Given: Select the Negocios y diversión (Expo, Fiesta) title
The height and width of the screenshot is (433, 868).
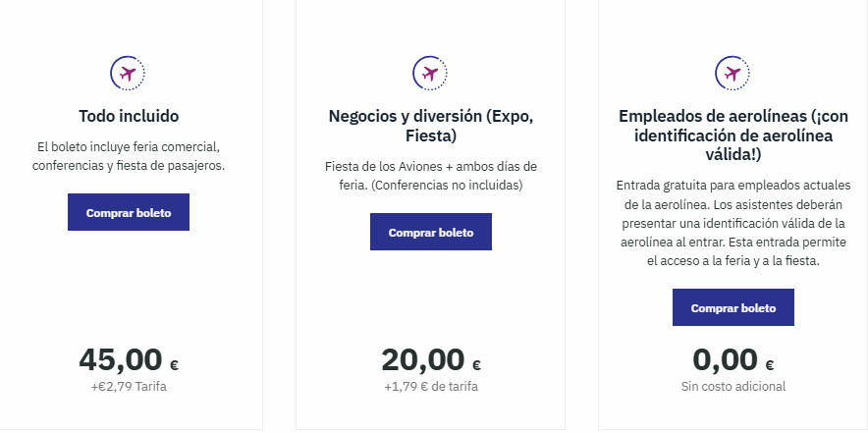Looking at the screenshot, I should (x=430, y=125).
